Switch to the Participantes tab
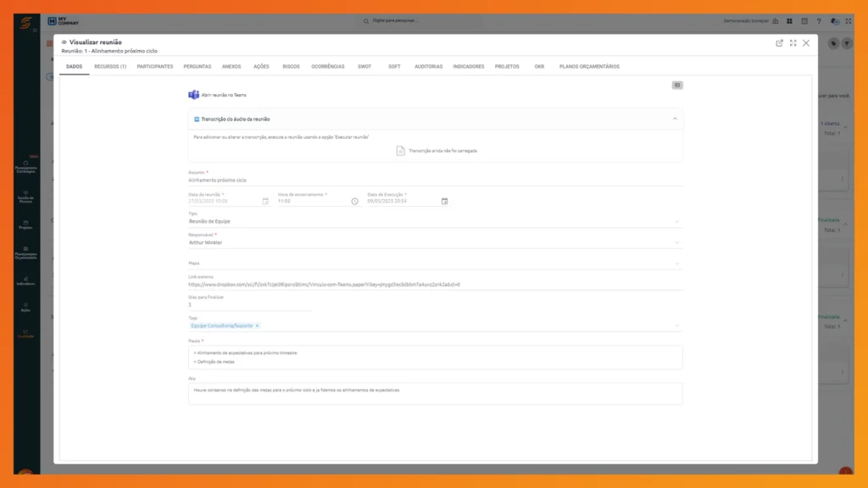868x488 pixels. 155,66
